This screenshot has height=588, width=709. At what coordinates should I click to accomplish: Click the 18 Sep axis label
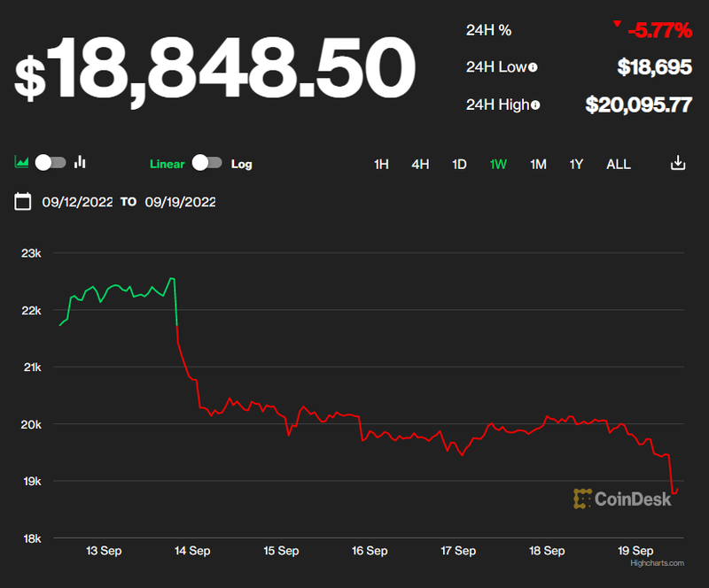click(547, 550)
